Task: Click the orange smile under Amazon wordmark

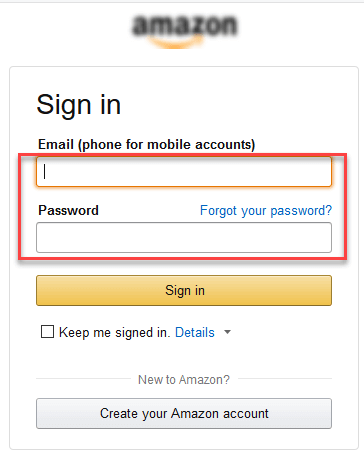Action: point(176,43)
